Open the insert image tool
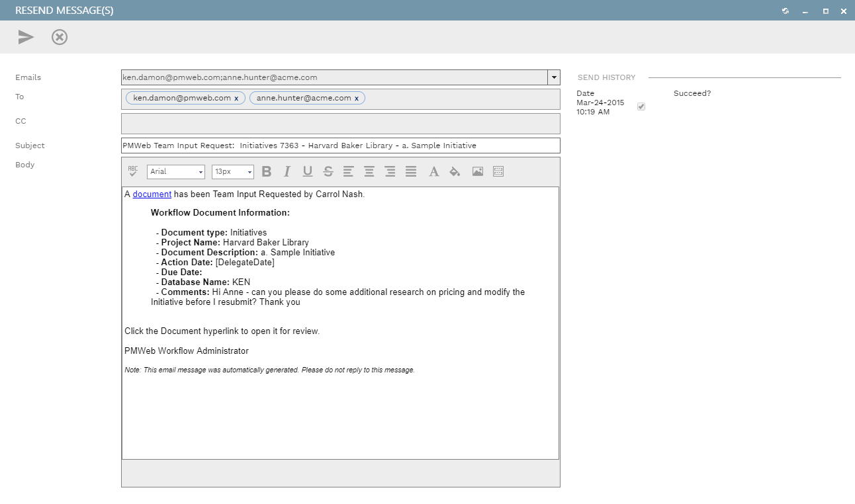Image resolution: width=855 pixels, height=504 pixels. [x=478, y=172]
